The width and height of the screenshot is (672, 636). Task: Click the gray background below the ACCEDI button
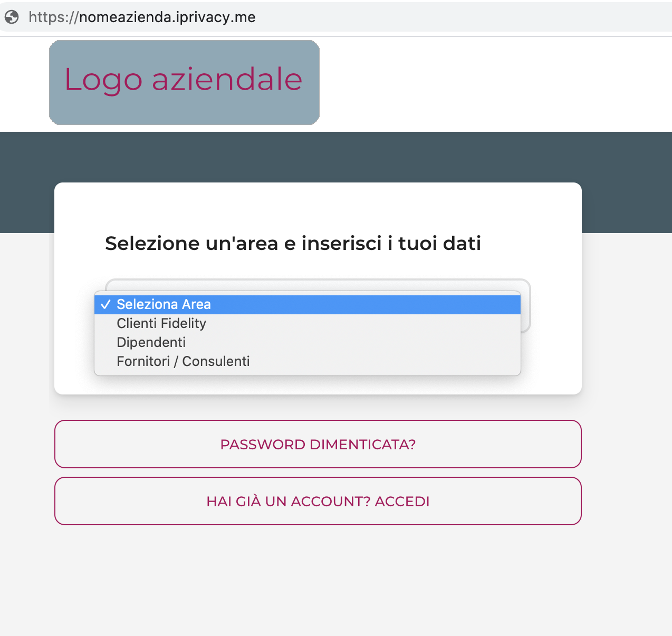pyautogui.click(x=318, y=580)
